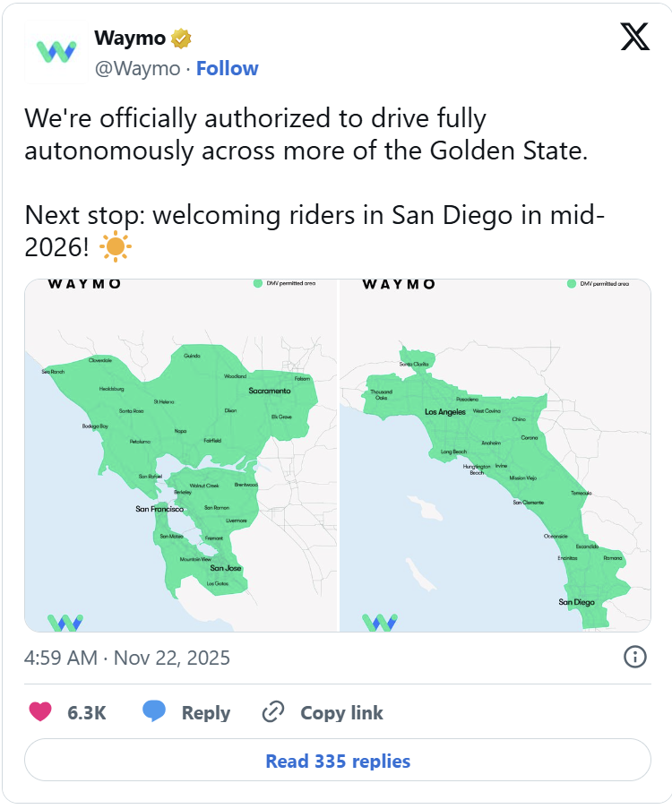The image size is (672, 809).
Task: Click the San Diego label on map
Action: pyautogui.click(x=577, y=602)
